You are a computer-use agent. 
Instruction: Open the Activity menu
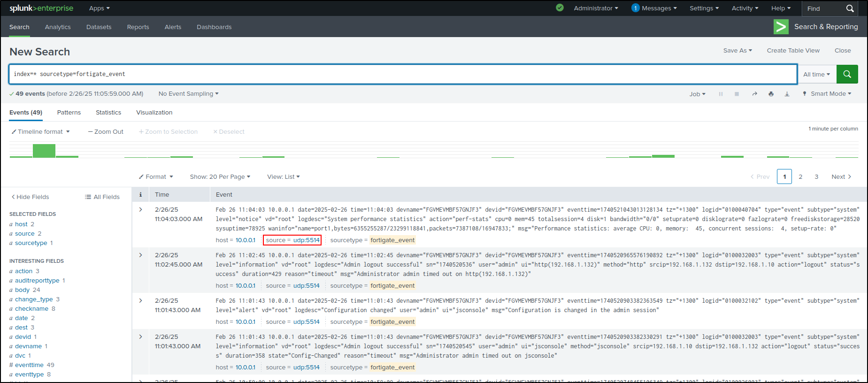745,8
